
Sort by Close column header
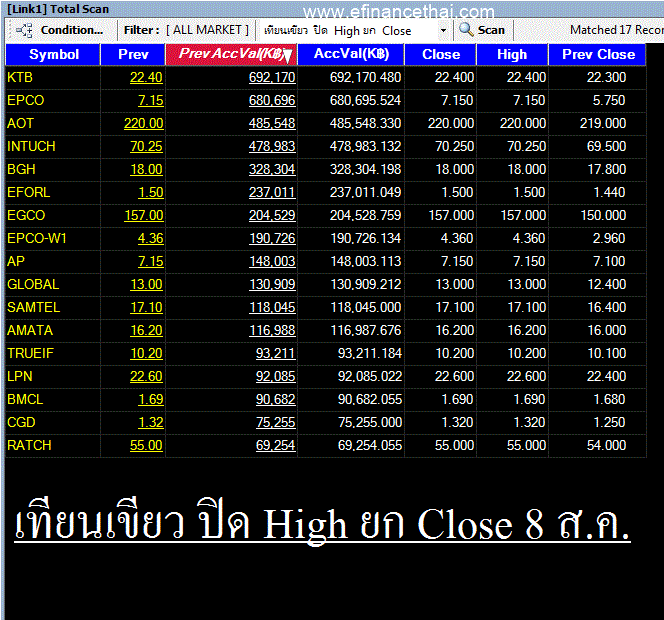tap(440, 54)
